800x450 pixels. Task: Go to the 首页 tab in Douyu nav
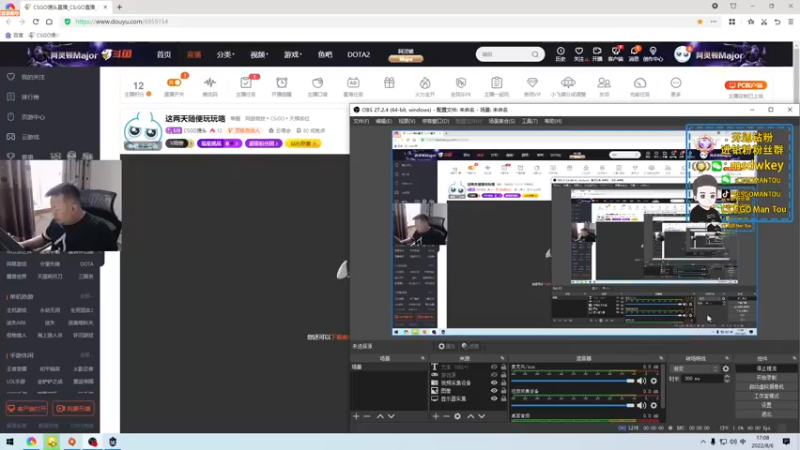[x=164, y=55]
